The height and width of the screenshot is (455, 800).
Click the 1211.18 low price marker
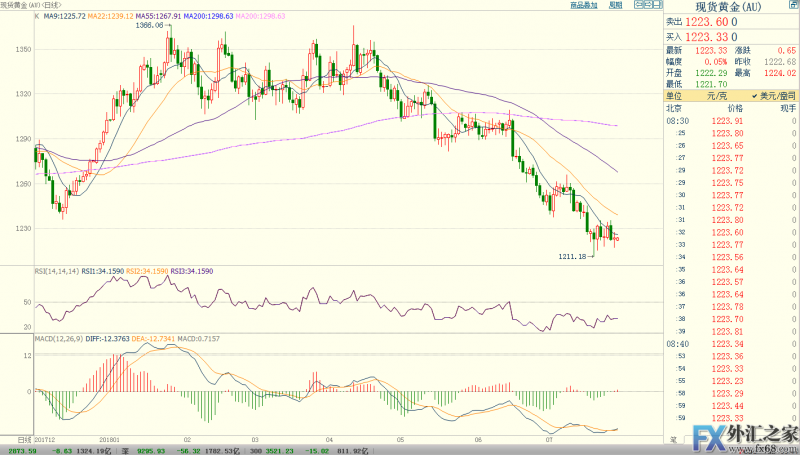tap(572, 257)
